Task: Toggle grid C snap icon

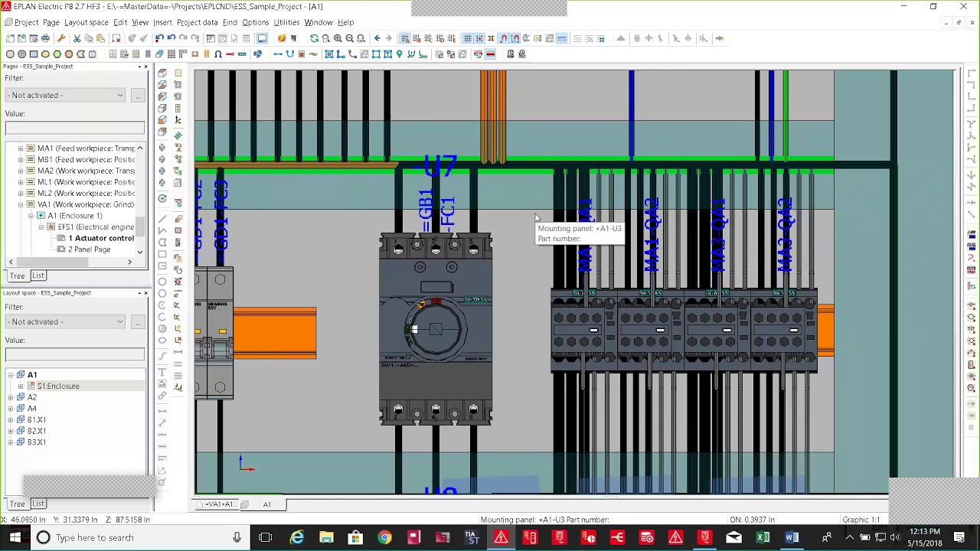Action: click(x=428, y=38)
